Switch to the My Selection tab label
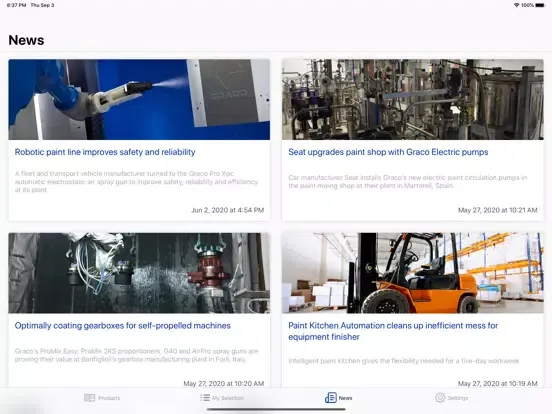The height and width of the screenshot is (414, 552). pyautogui.click(x=228, y=398)
